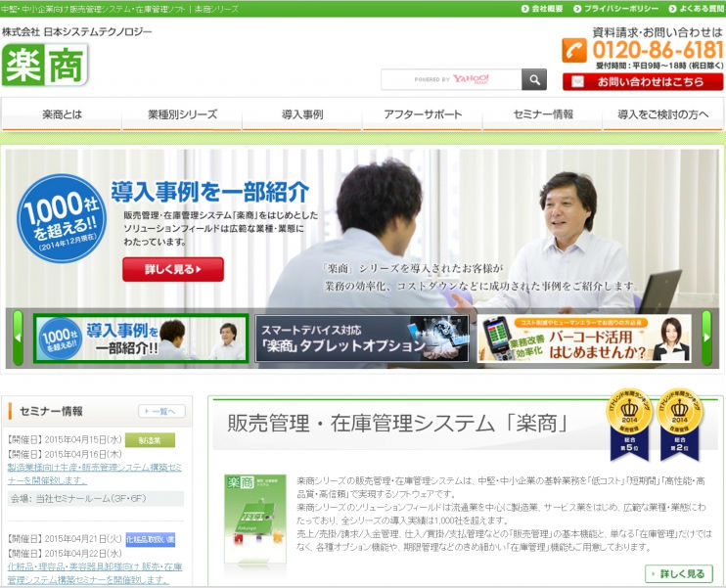Click the 株式会社 日本システムテクノロジー text

77,32
